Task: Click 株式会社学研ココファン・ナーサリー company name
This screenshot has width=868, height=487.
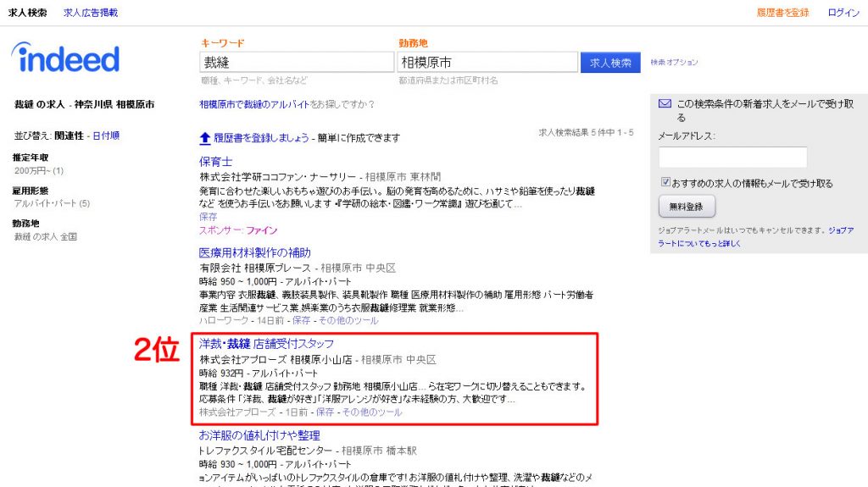Action: [x=278, y=177]
